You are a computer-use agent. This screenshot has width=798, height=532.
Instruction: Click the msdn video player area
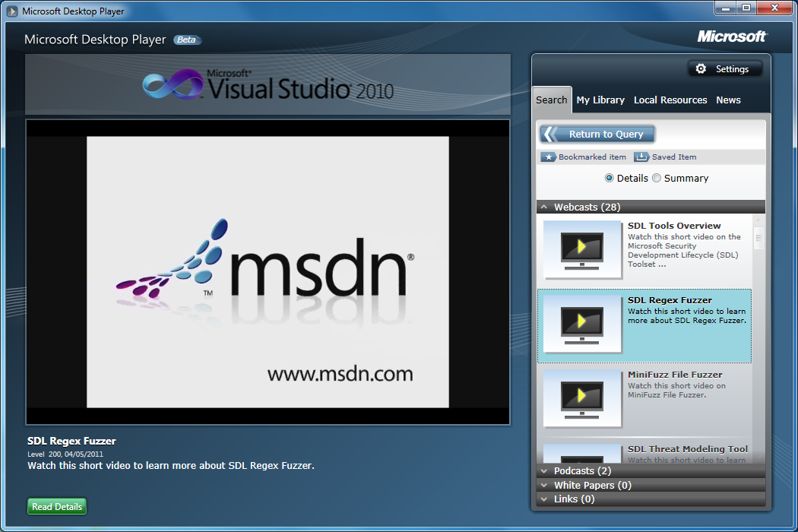268,272
